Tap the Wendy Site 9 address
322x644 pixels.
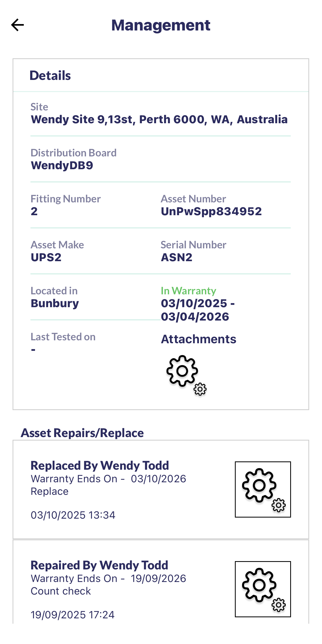click(159, 119)
